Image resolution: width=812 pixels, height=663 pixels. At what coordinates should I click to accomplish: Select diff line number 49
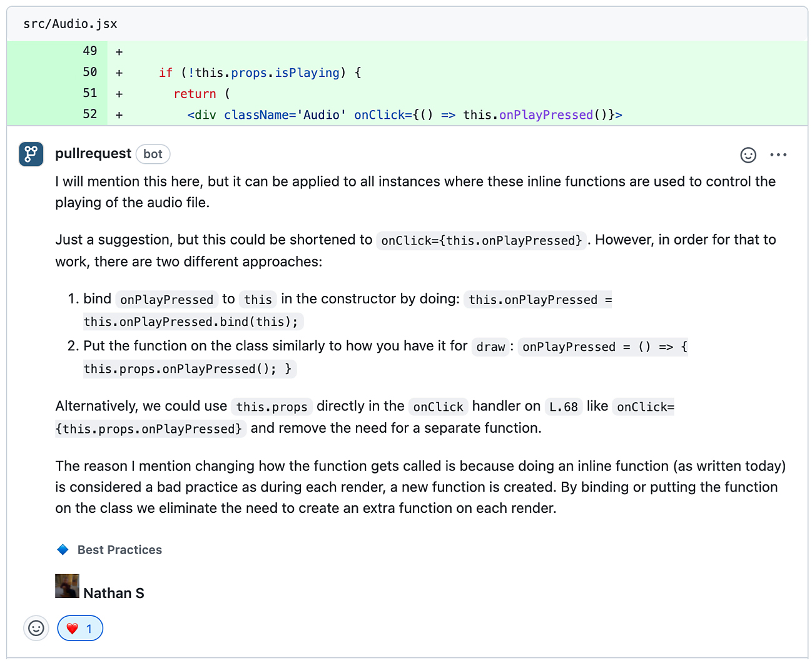click(90, 51)
